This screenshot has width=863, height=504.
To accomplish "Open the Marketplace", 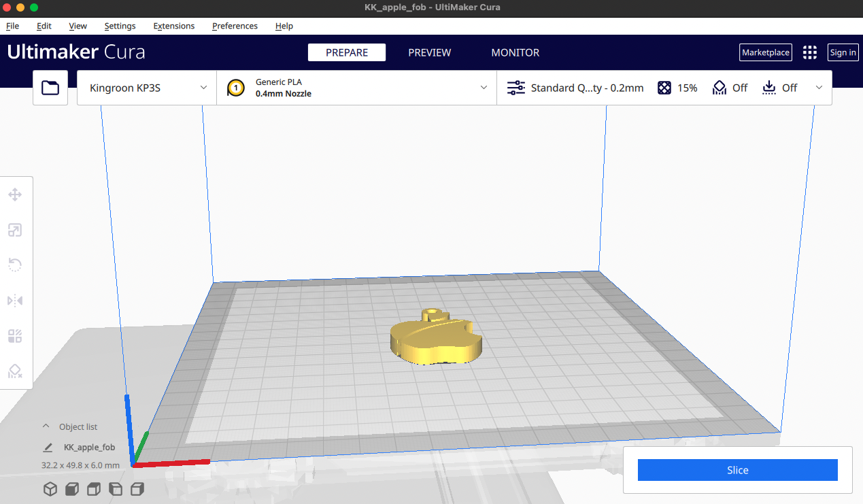I will 766,52.
